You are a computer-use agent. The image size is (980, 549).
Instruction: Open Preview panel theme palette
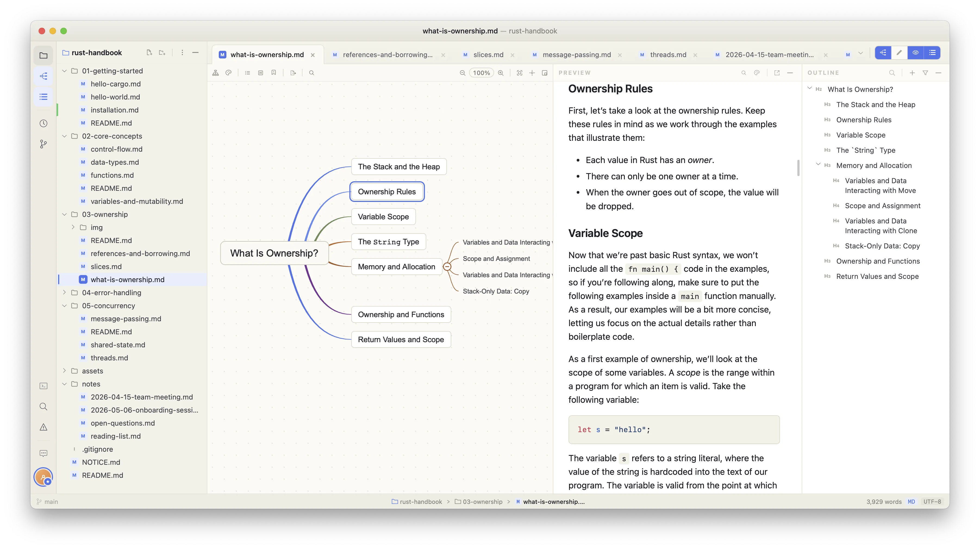[x=757, y=73]
